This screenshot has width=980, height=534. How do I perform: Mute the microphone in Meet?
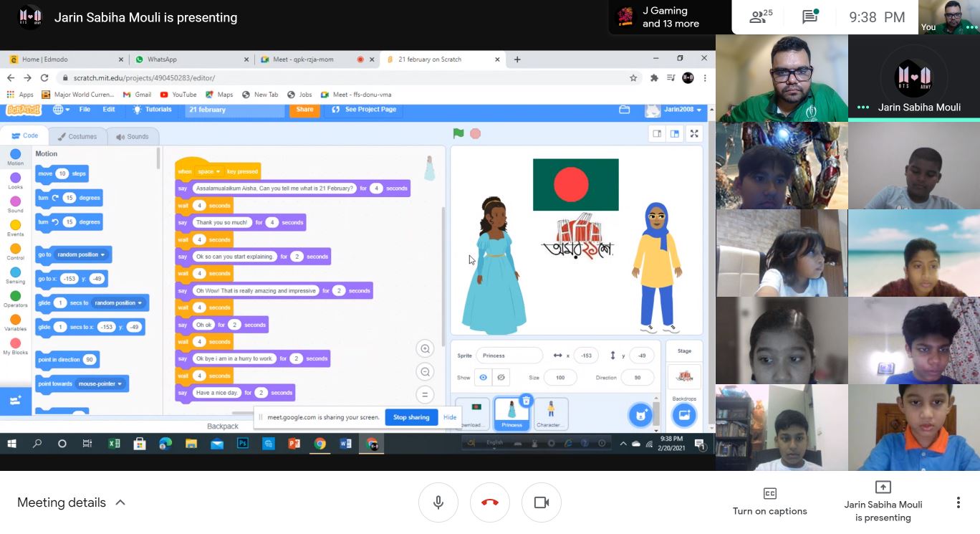(438, 502)
